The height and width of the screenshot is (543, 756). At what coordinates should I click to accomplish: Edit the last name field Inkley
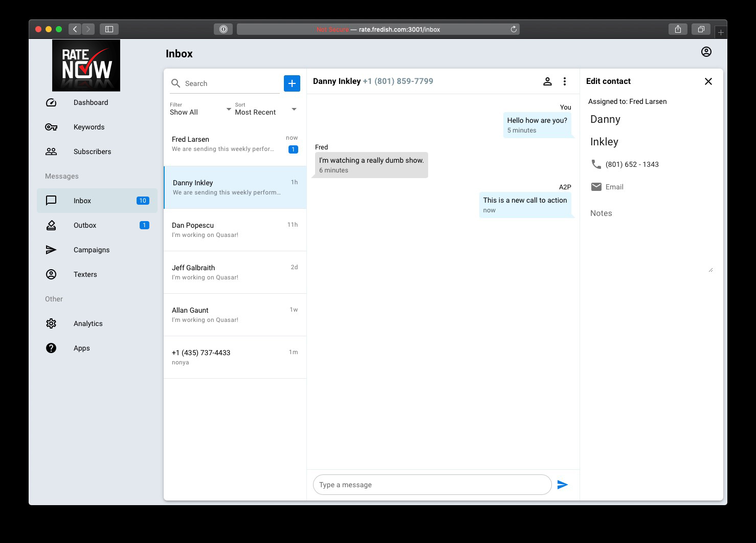coord(651,142)
